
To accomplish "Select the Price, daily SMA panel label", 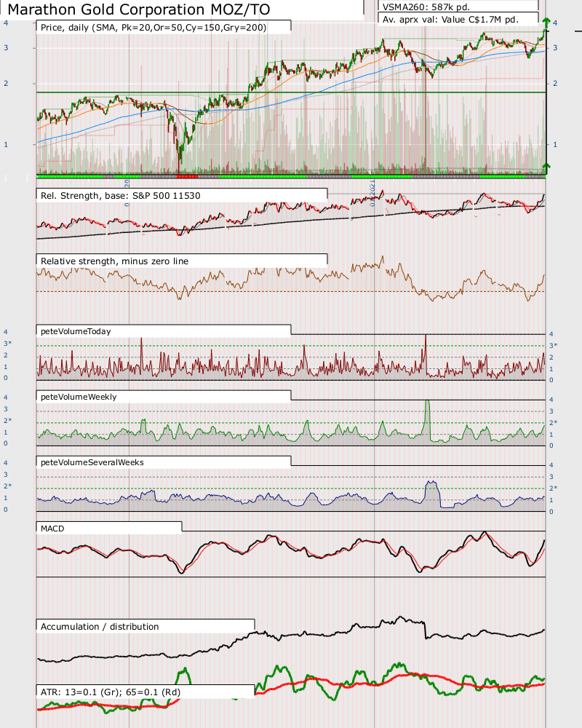I will click(x=154, y=28).
